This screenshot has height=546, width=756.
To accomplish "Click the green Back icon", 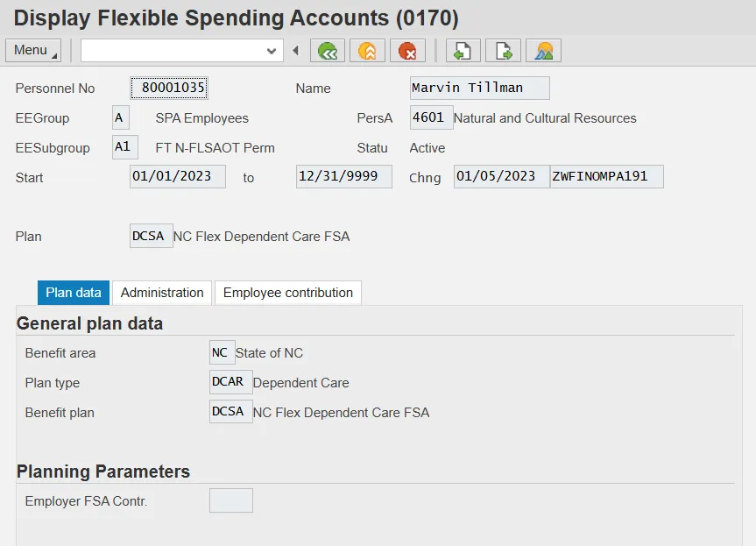I will [328, 51].
